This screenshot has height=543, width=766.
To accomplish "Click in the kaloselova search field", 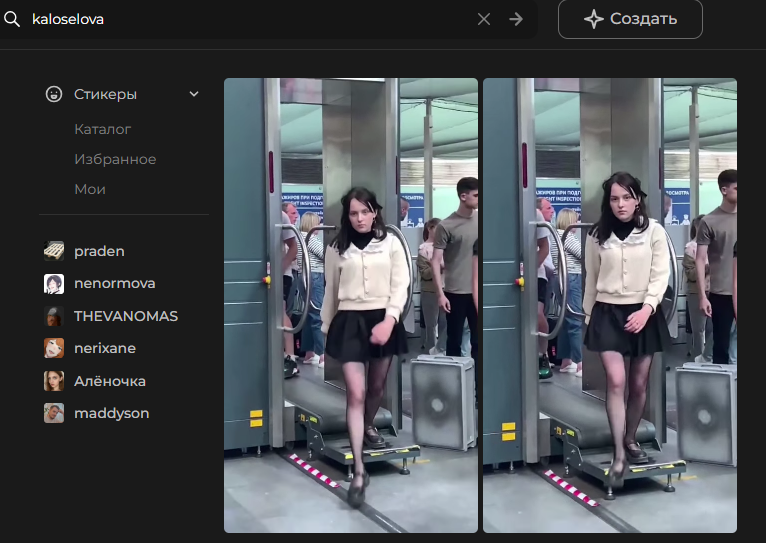I will click(x=250, y=19).
